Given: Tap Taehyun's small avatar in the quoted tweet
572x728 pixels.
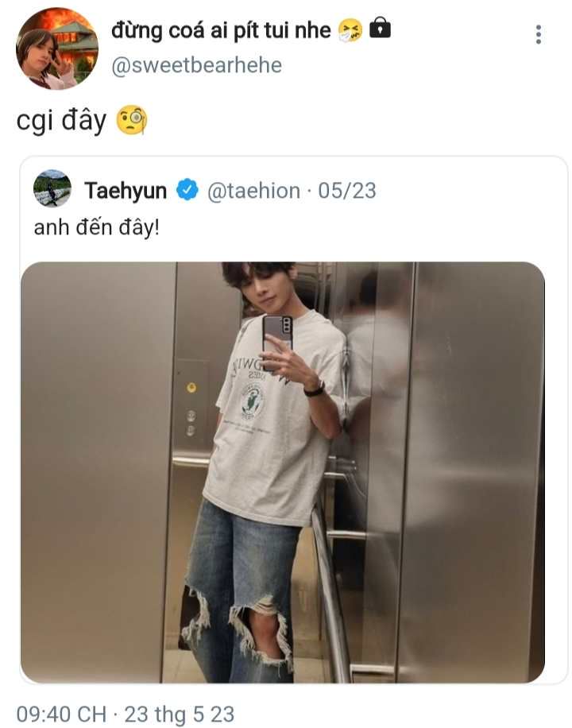Looking at the screenshot, I should pos(52,188).
